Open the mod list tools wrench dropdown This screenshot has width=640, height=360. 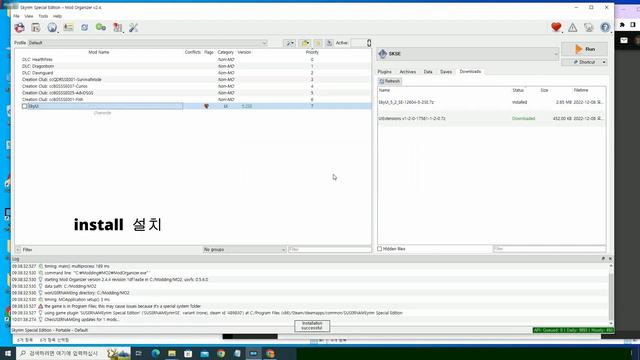pyautogui.click(x=290, y=43)
